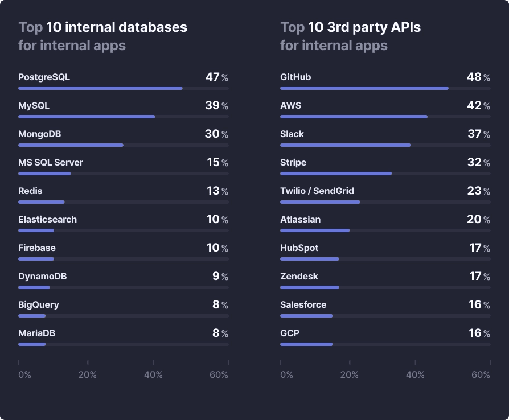Select the MS SQL Server label

(51, 163)
